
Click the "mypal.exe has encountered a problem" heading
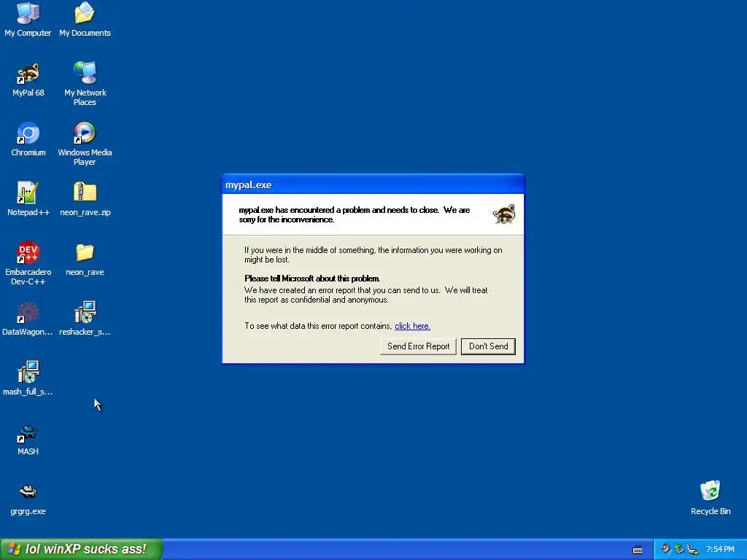click(x=354, y=215)
